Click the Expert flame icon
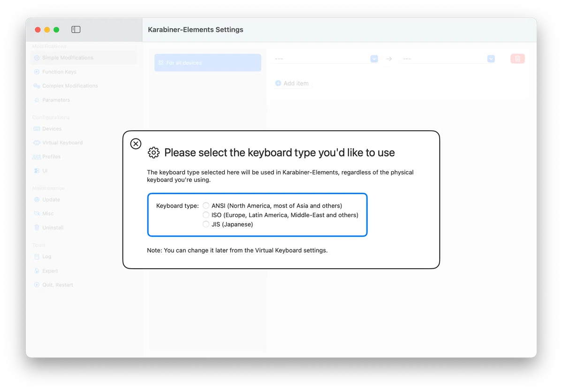 tap(37, 271)
